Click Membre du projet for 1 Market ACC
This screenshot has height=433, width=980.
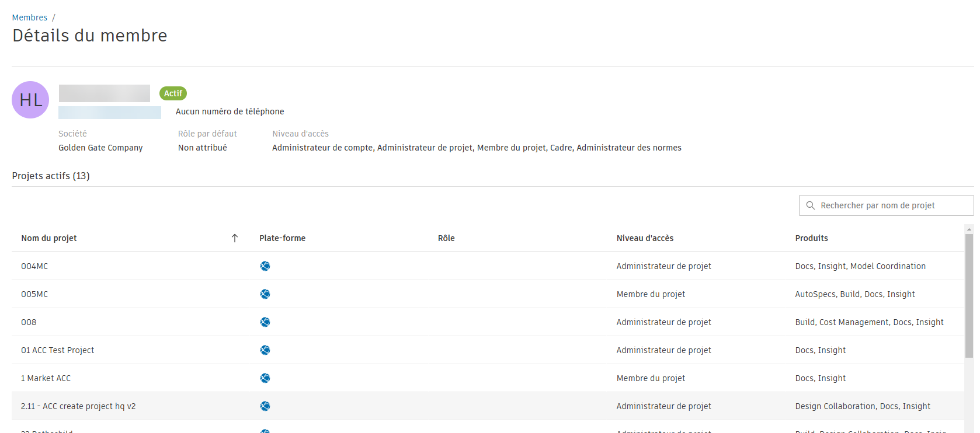(x=651, y=378)
